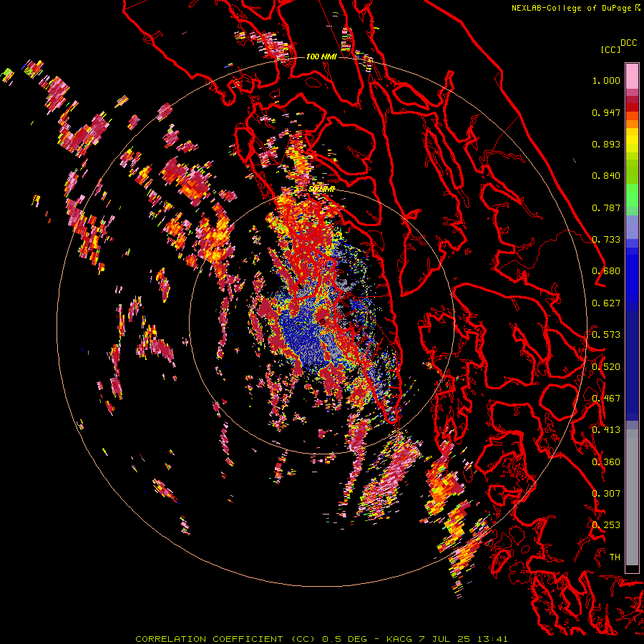Click the [CC] legend unit label
The height and width of the screenshot is (644, 644).
pyautogui.click(x=610, y=49)
